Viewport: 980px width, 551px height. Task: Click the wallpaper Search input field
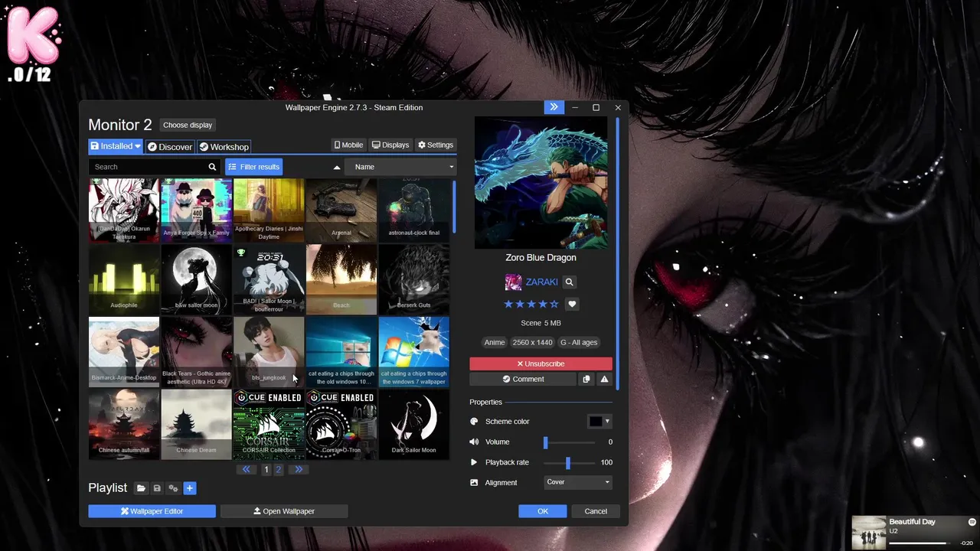pyautogui.click(x=148, y=167)
